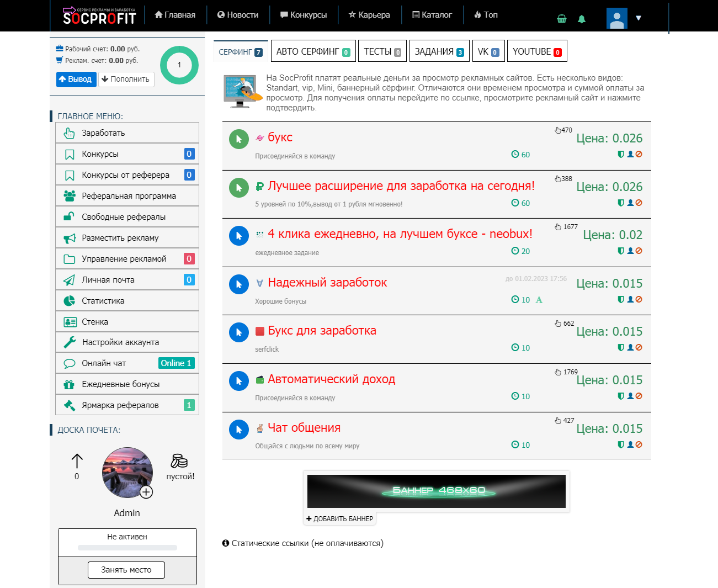This screenshot has width=718, height=588.
Task: Click ДОБАВИТЬ БАННЕР link
Action: 340,519
